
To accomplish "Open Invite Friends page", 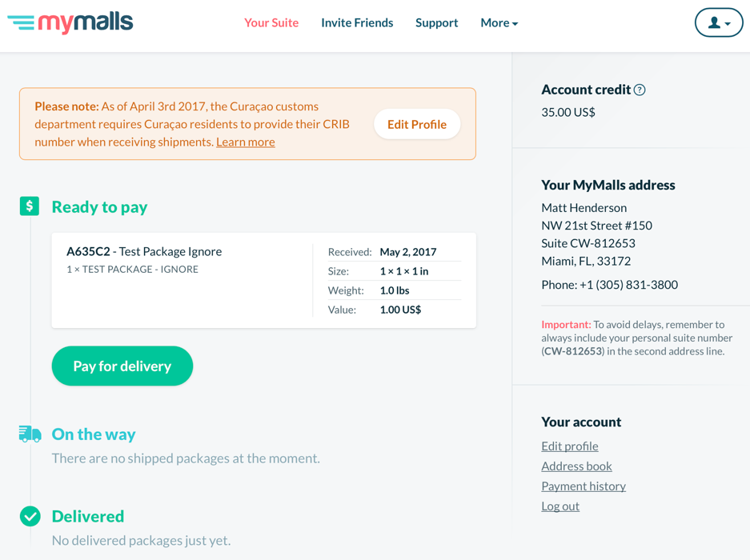I will pyautogui.click(x=357, y=22).
